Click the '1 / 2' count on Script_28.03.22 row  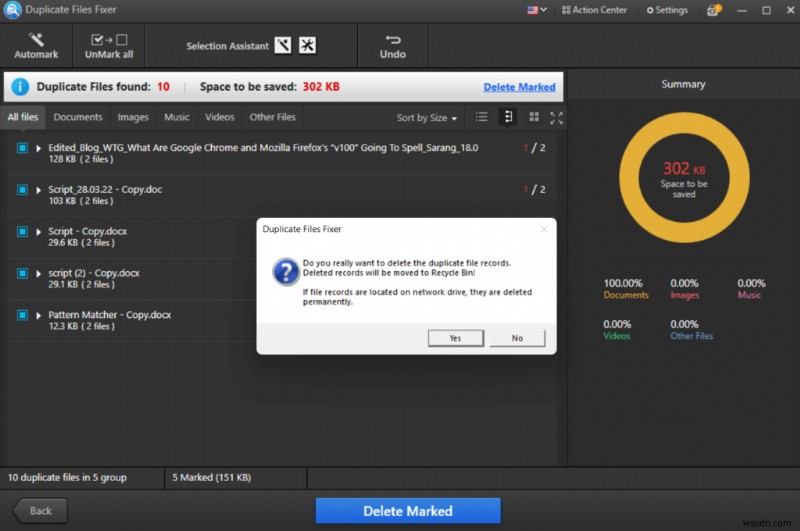pos(534,190)
